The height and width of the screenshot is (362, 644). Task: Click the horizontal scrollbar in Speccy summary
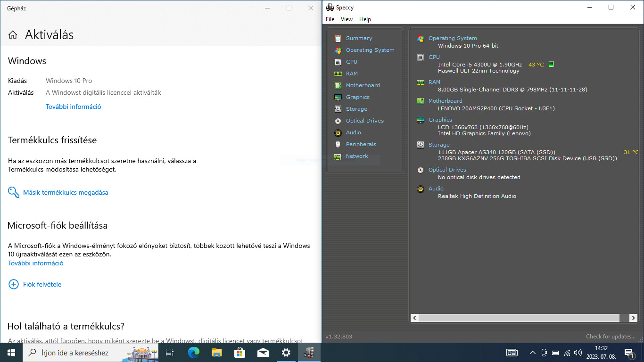tap(519, 318)
